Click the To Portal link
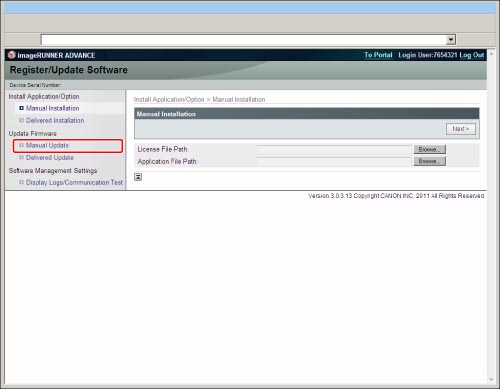Image resolution: width=500 pixels, height=389 pixels. coord(378,55)
